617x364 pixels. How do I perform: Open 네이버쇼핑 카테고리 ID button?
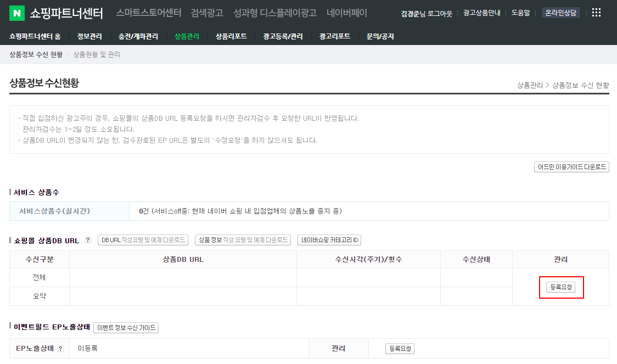click(329, 240)
